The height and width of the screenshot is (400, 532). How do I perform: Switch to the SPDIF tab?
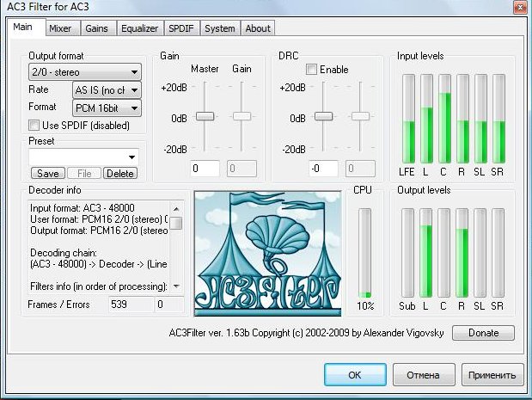(181, 28)
